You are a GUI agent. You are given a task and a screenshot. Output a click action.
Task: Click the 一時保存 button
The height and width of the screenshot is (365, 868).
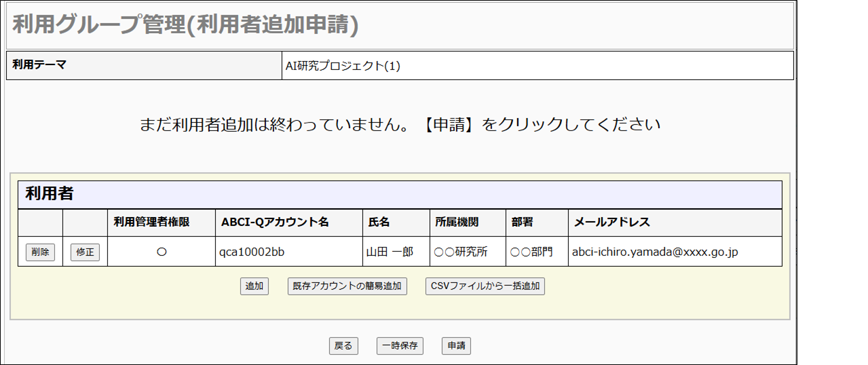point(400,346)
